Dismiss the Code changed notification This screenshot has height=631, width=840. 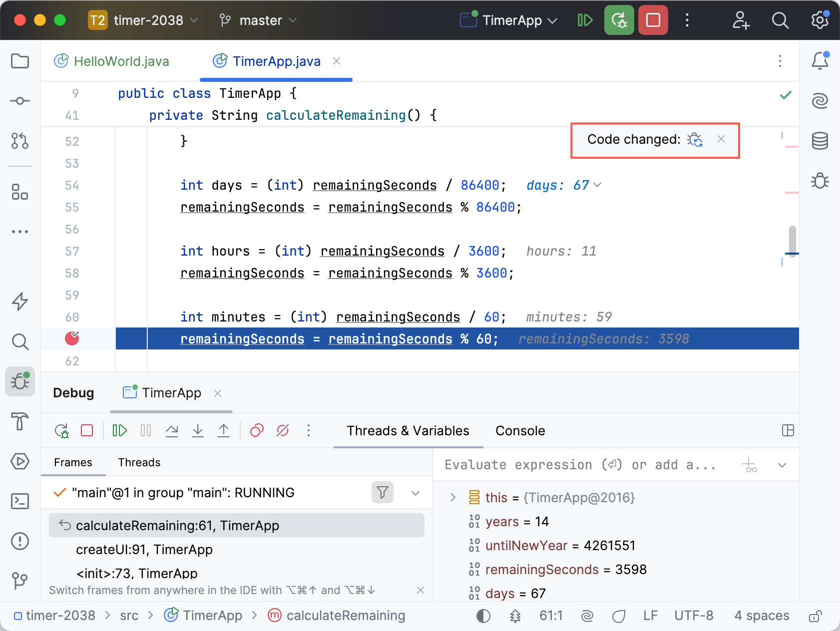click(x=721, y=140)
